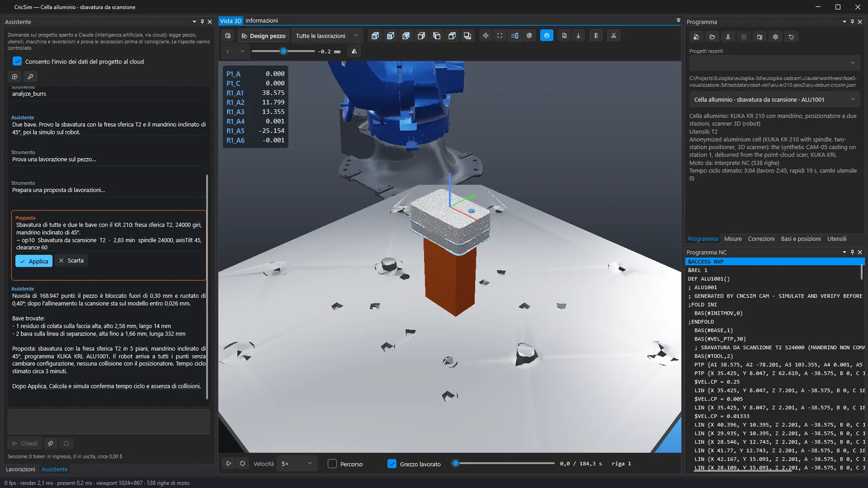Click the open folder icon in Programma panel
Image resolution: width=868 pixels, height=488 pixels.
(712, 37)
